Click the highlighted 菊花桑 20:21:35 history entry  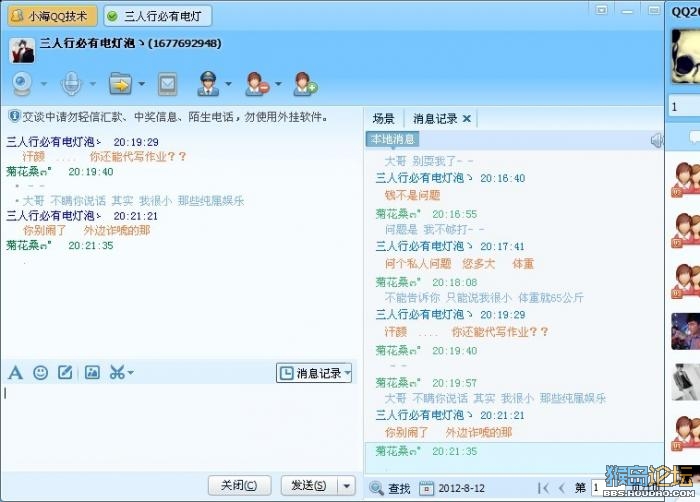tap(514, 457)
